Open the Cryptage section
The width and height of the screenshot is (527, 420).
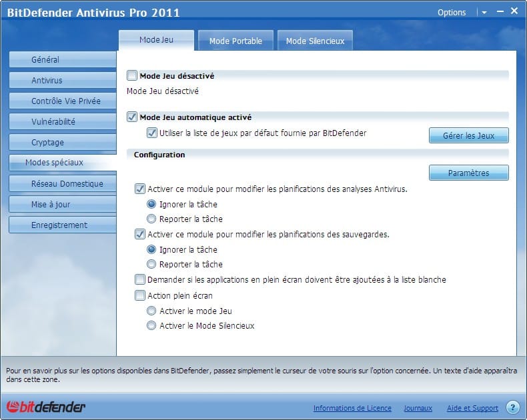pyautogui.click(x=63, y=142)
